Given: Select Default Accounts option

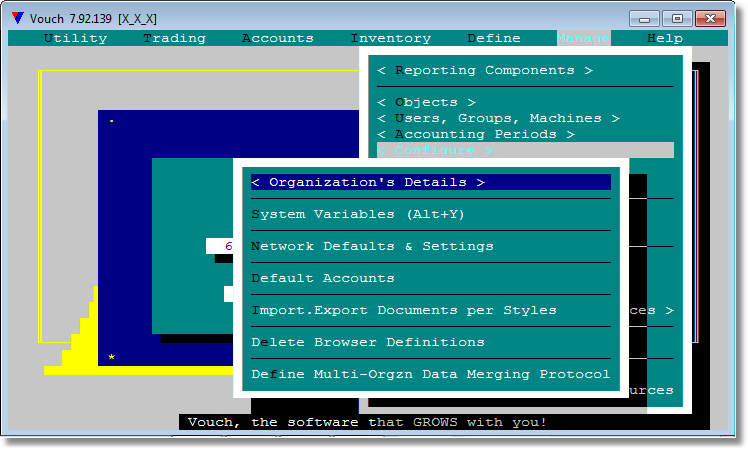Looking at the screenshot, I should coord(323,278).
